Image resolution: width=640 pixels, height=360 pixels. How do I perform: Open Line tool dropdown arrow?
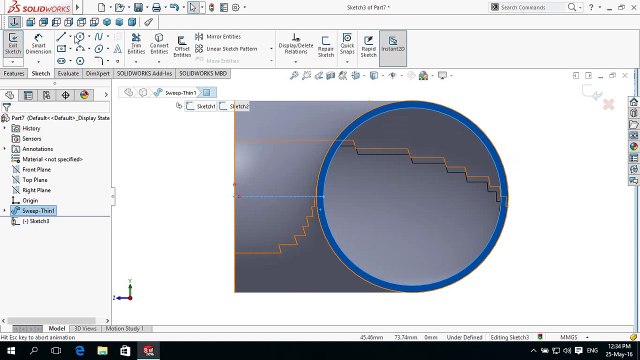click(70, 37)
